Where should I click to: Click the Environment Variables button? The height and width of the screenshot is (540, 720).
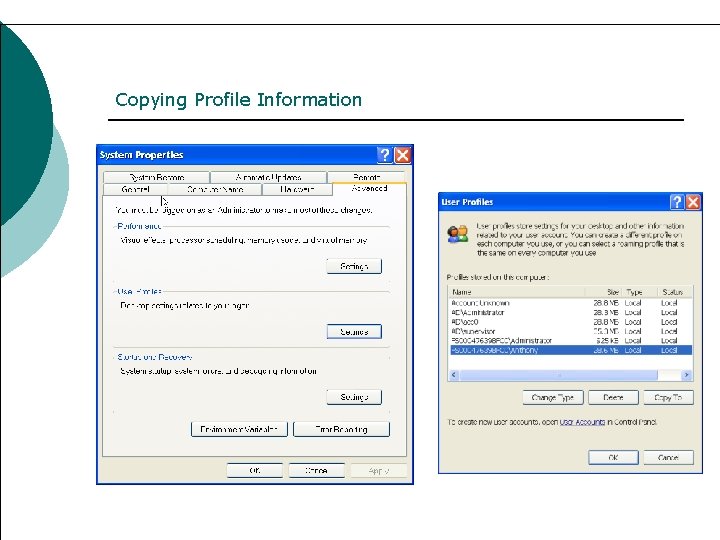239,429
